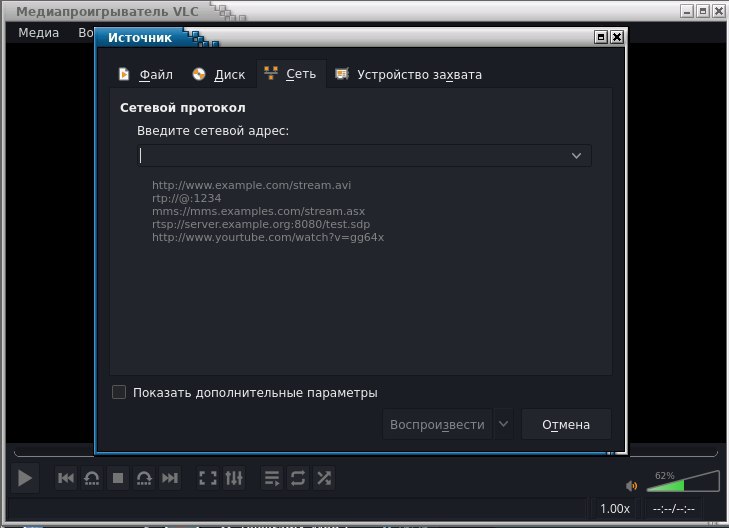This screenshot has height=528, width=729.
Task: Click the seek bar of the player
Action: pyautogui.click(x=366, y=454)
